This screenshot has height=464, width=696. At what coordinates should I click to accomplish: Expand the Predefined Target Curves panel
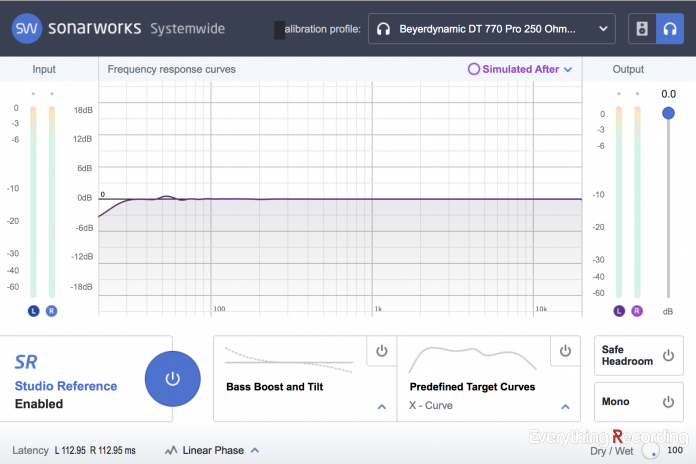pos(565,407)
